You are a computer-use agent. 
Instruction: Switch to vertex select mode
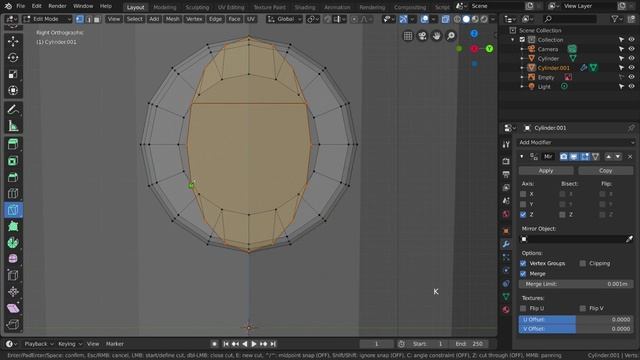(80, 19)
